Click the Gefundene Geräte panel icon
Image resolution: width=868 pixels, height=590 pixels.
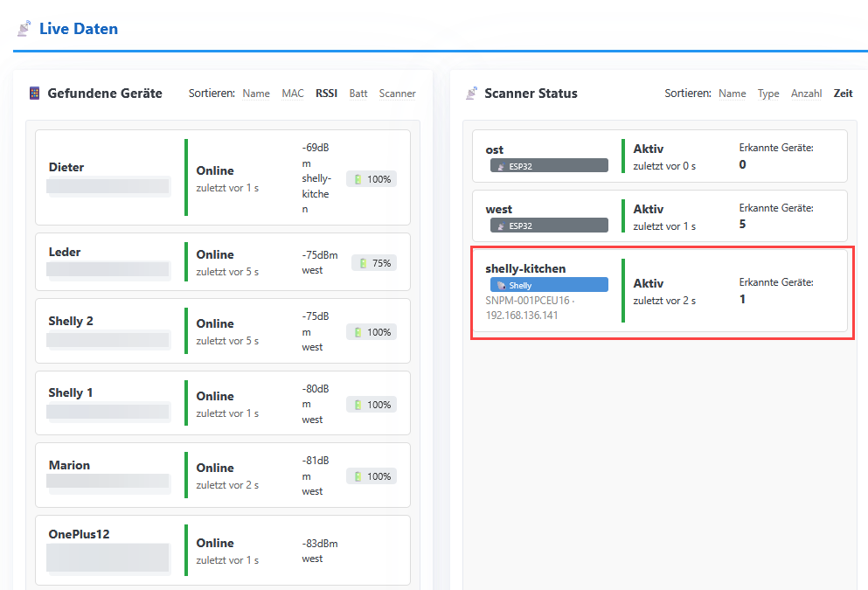click(x=34, y=93)
